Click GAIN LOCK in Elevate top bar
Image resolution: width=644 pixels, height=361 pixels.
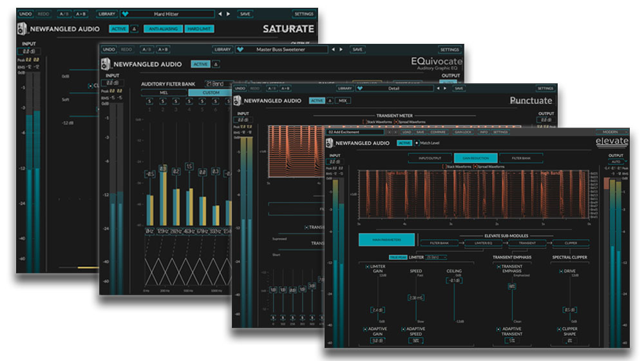click(x=463, y=132)
